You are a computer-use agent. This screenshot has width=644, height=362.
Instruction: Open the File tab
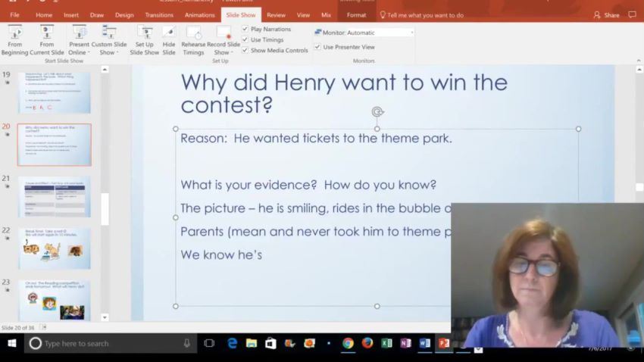pyautogui.click(x=14, y=15)
